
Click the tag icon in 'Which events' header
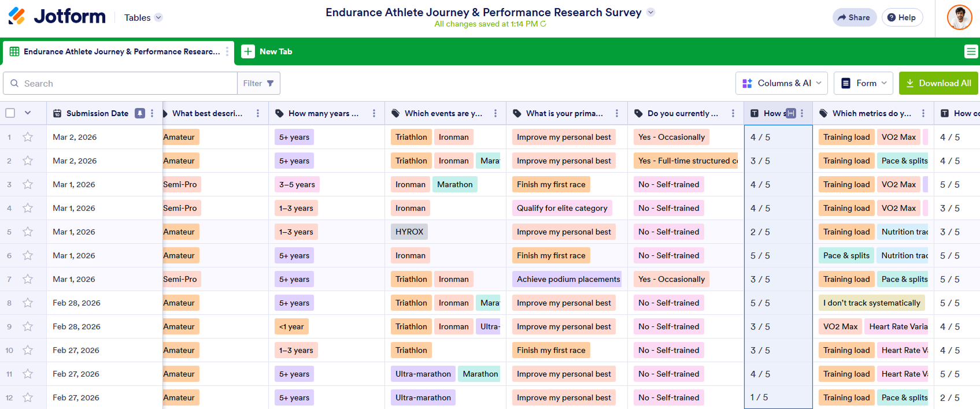[395, 113]
